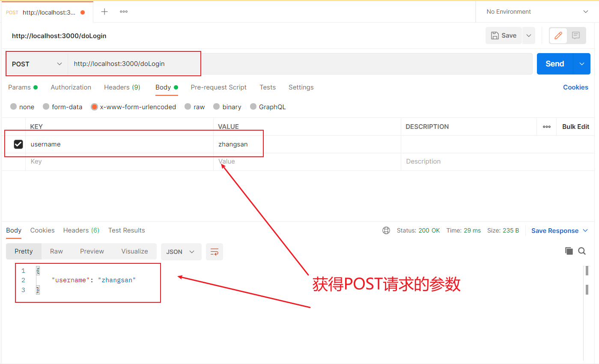Image resolution: width=599 pixels, height=364 pixels.
Task: Select Pretty response view
Action: [x=24, y=251]
